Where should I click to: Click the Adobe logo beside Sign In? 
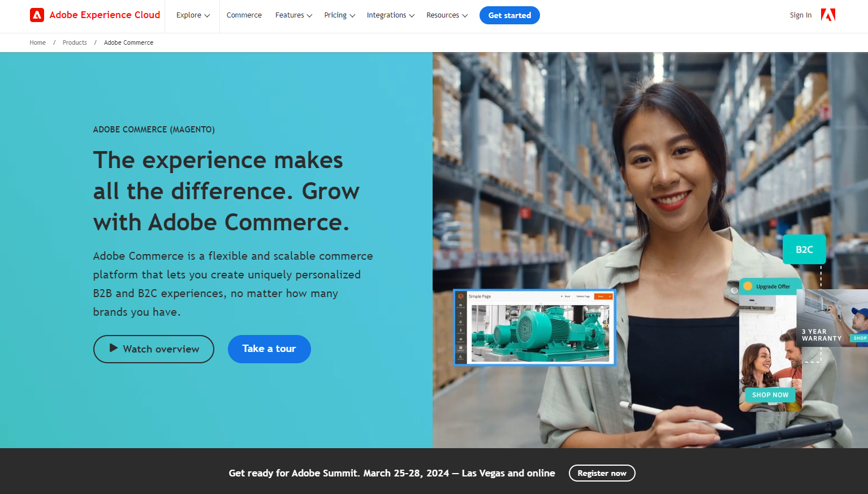tap(828, 15)
